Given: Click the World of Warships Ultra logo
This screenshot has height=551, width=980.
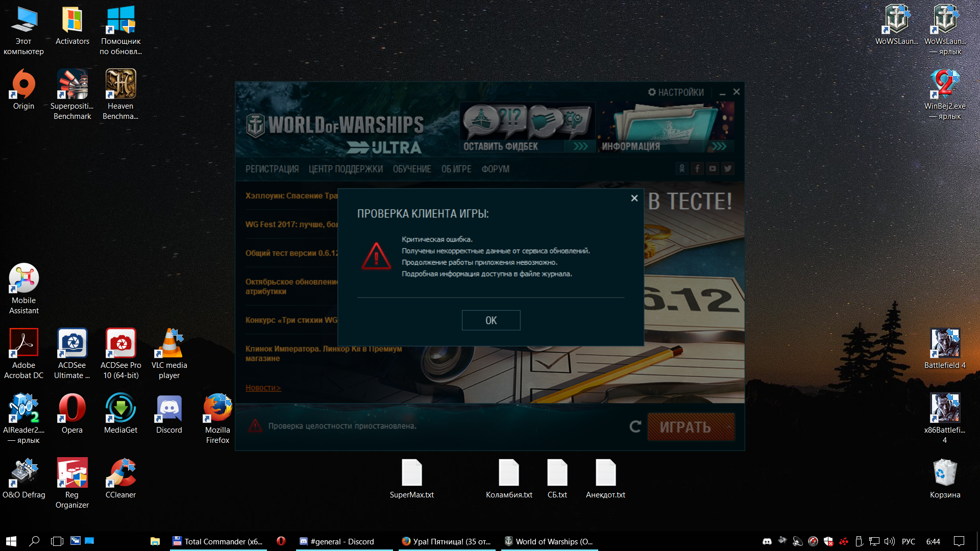Looking at the screenshot, I should coord(335,134).
